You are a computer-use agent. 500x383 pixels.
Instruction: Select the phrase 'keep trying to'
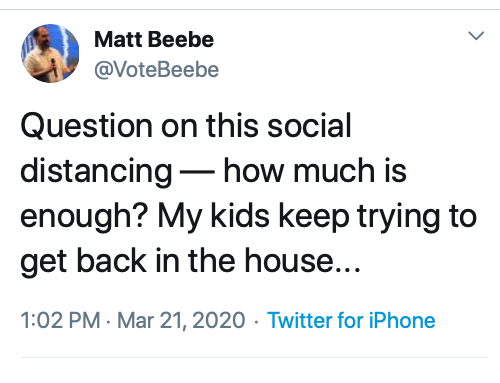click(378, 216)
